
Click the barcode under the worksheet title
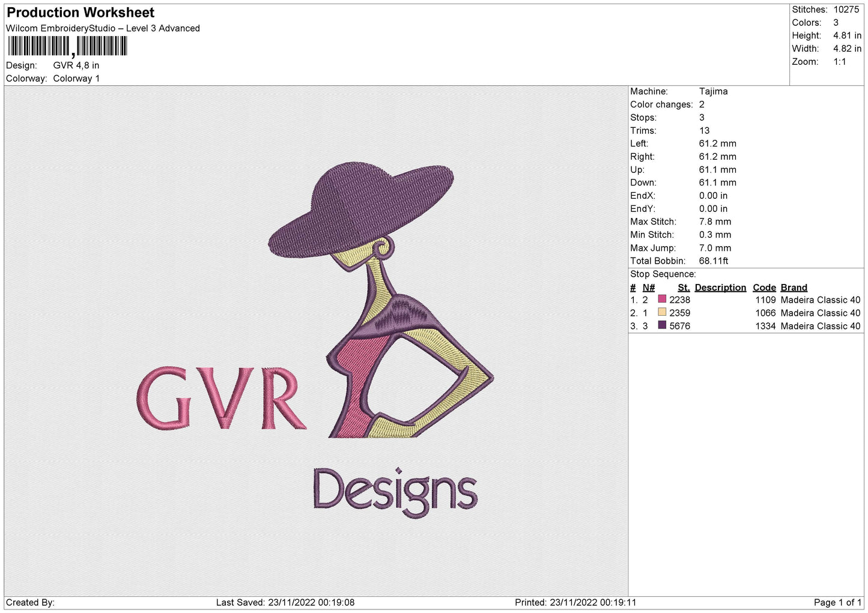tap(67, 46)
